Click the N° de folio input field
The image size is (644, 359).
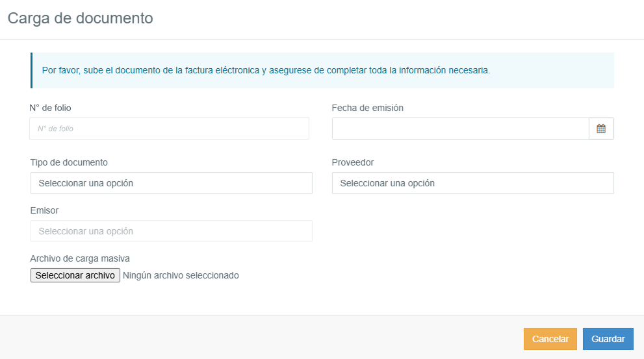(169, 129)
